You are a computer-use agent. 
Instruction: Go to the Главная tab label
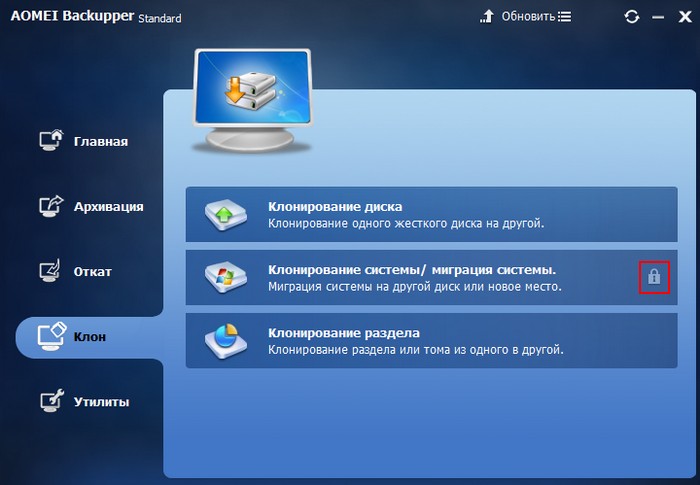coord(100,141)
